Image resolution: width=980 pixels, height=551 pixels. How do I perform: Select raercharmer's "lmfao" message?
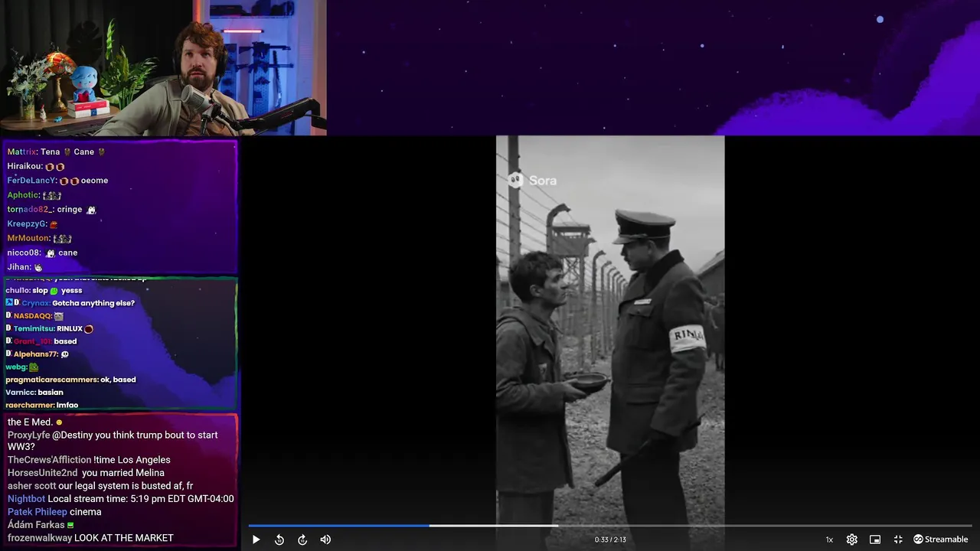pos(41,405)
